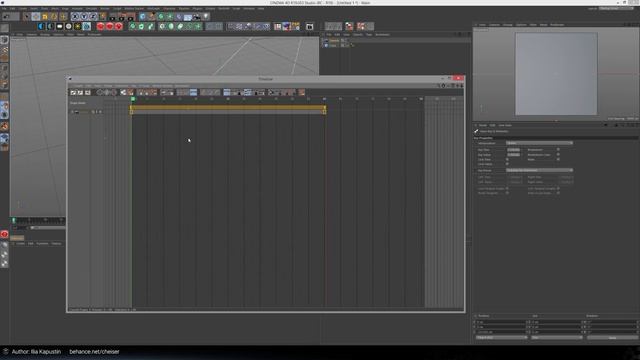Click last orange icon in Timeline toolbar
This screenshot has height=360, width=640.
click(302, 93)
